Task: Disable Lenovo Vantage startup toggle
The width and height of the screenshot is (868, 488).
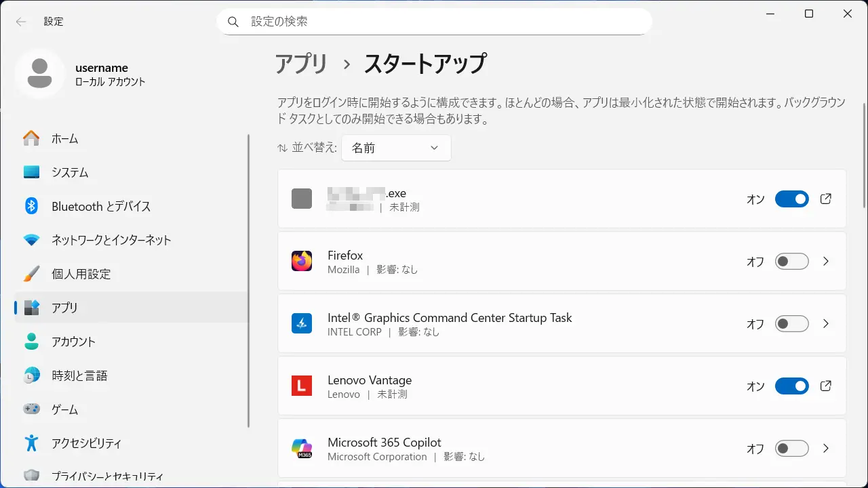Action: tap(791, 386)
